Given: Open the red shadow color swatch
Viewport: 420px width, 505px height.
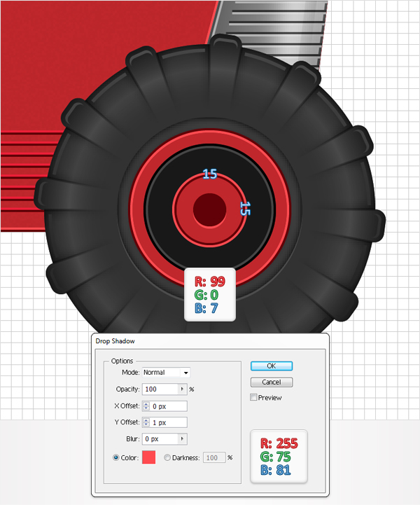Looking at the screenshot, I should click(148, 457).
